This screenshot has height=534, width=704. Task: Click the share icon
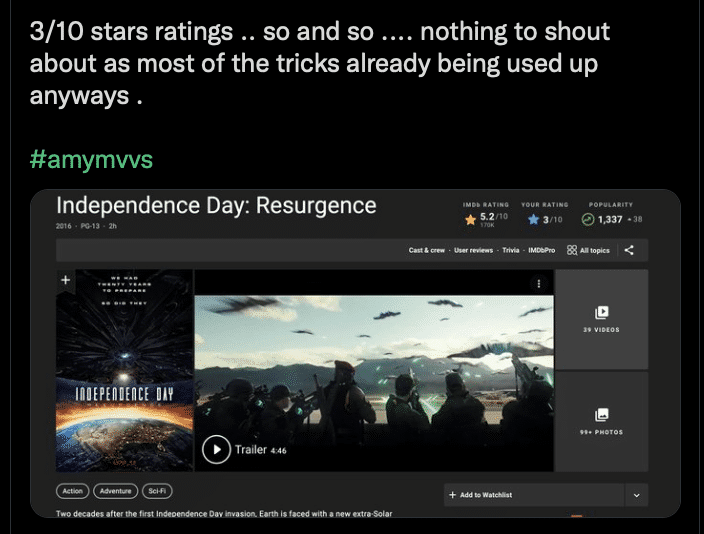coord(629,250)
